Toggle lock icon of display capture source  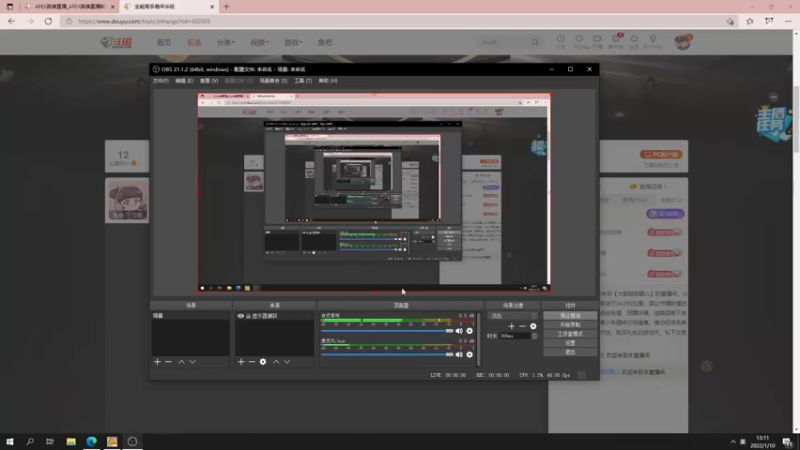pos(248,316)
